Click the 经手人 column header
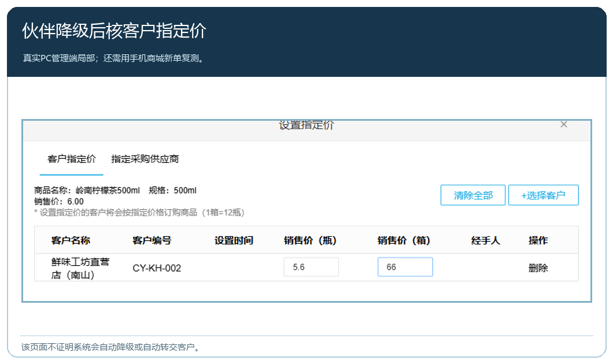Image resolution: width=613 pixels, height=364 pixels. (486, 240)
